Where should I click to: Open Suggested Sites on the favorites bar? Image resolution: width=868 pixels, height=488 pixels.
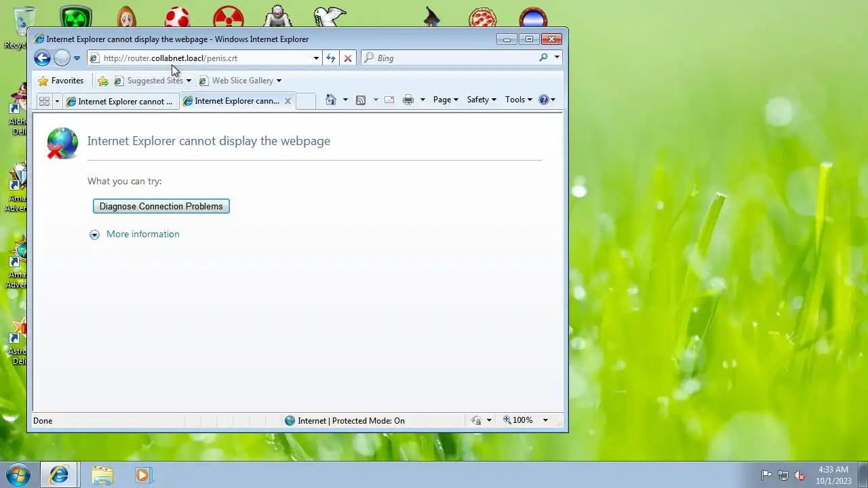coord(149,81)
